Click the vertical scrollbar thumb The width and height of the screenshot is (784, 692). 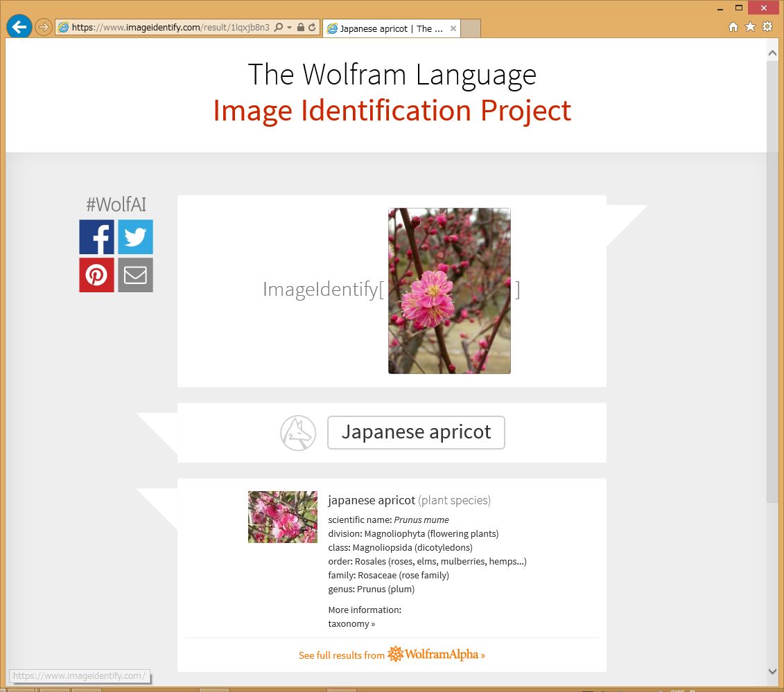(772, 281)
